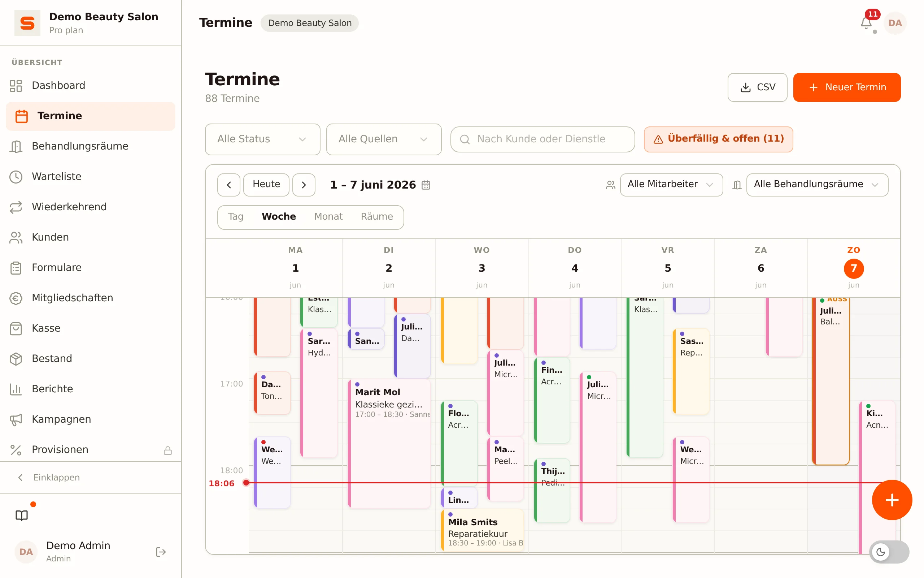
Task: Open the Kampagnen page
Action: coord(91,419)
